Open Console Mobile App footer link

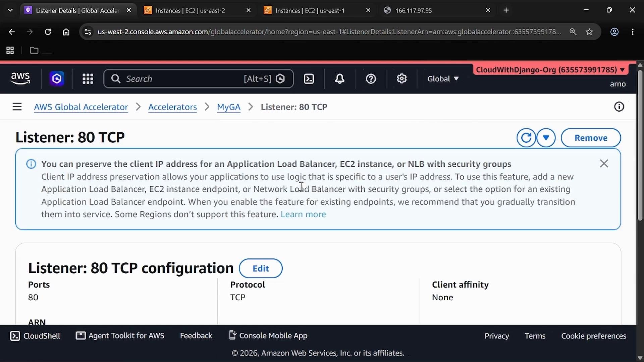[268, 336]
